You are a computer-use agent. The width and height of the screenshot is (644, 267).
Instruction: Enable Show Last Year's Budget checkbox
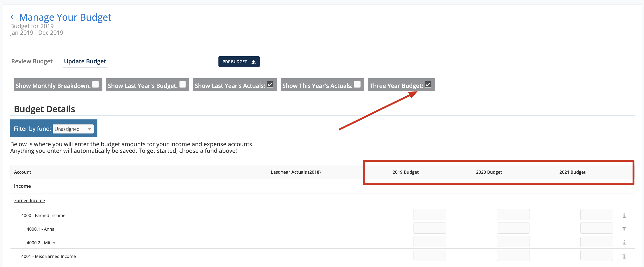click(183, 84)
